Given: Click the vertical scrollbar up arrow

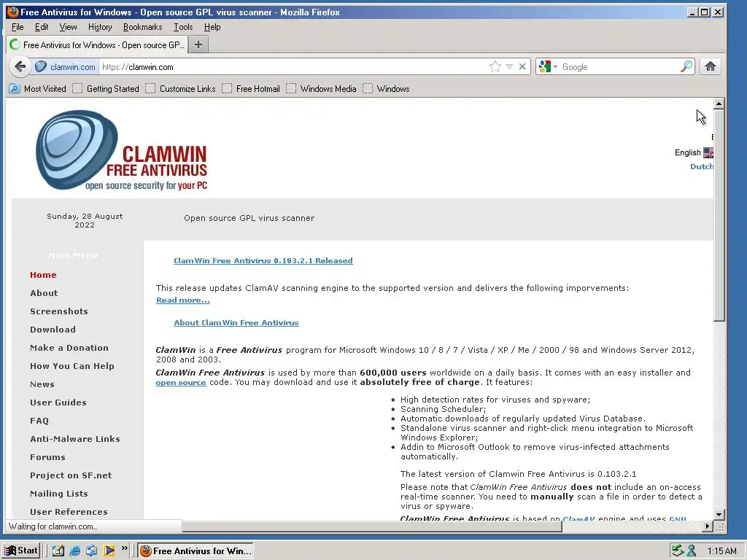Looking at the screenshot, I should point(719,104).
